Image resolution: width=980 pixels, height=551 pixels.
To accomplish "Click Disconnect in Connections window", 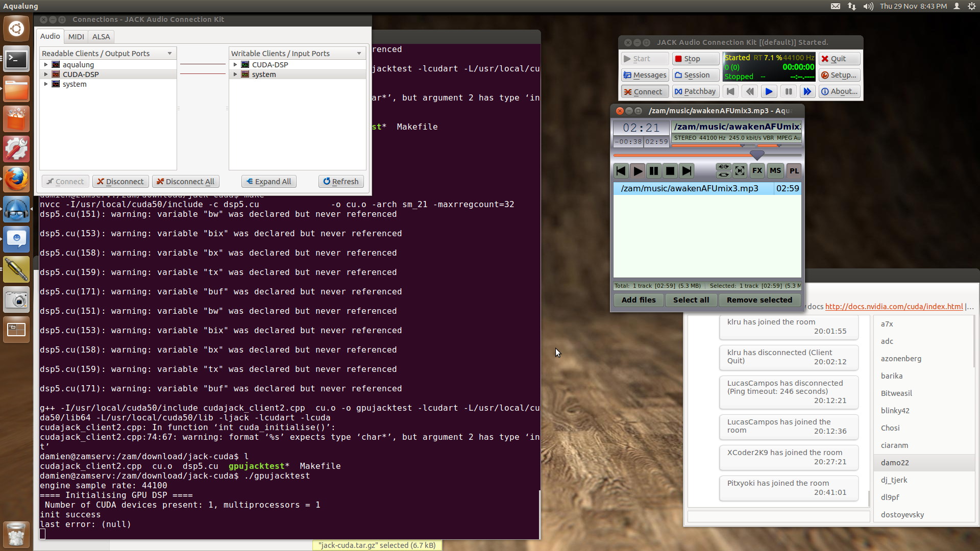I will pos(120,182).
